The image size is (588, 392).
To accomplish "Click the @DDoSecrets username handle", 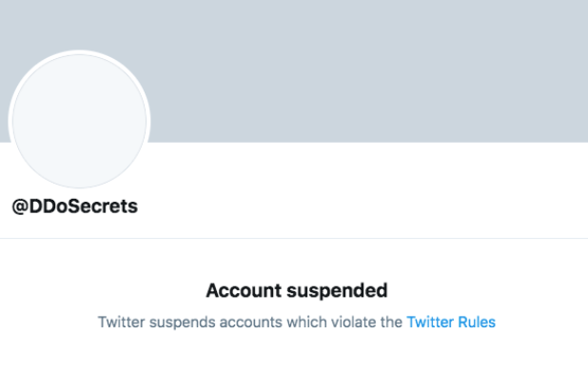I will 74,206.
